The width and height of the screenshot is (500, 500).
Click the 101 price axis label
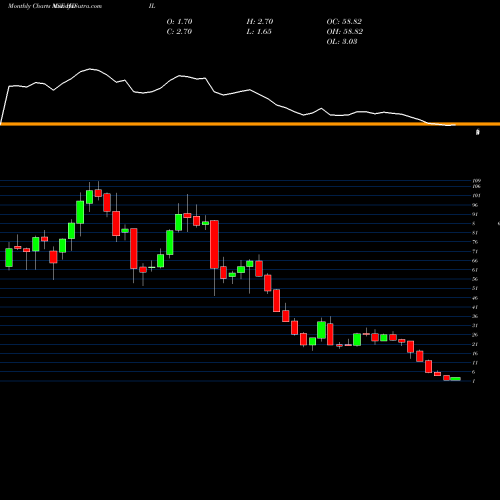pos(476,196)
